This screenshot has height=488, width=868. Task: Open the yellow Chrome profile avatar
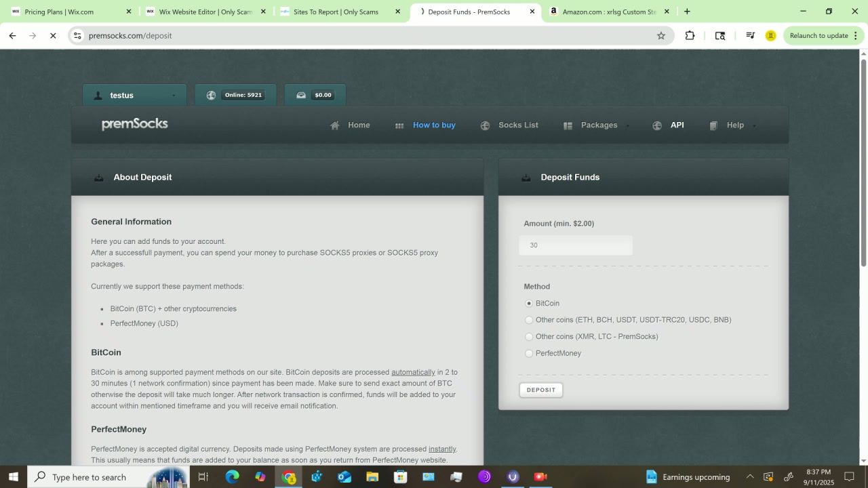[x=770, y=36]
